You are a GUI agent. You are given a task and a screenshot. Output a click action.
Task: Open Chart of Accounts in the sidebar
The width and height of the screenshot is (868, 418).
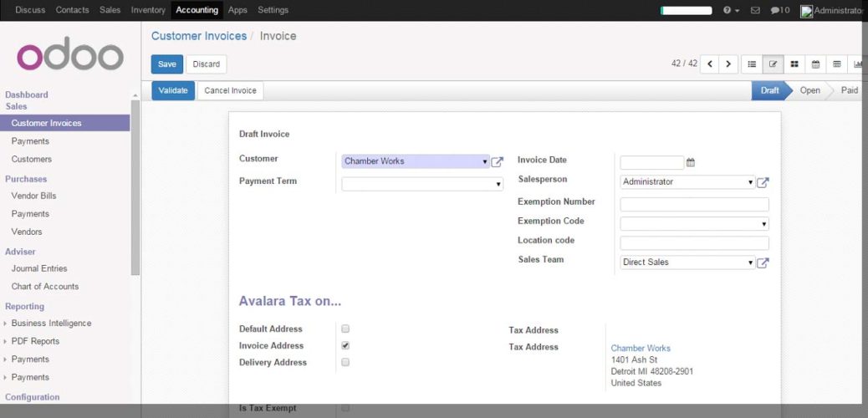[x=45, y=287]
